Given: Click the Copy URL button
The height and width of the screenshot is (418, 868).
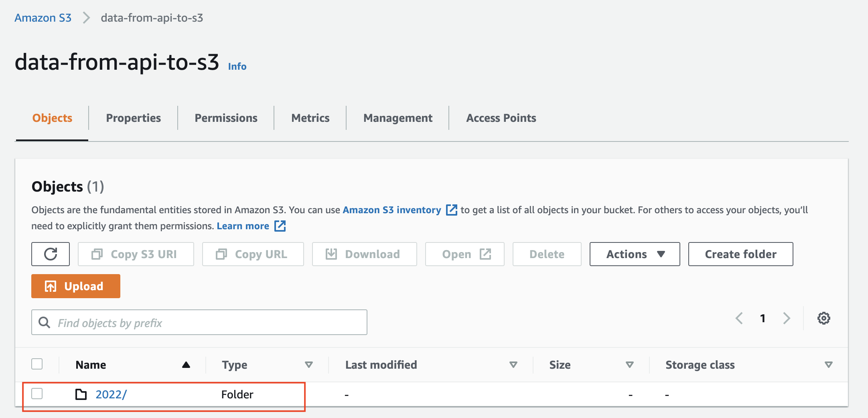Looking at the screenshot, I should [x=253, y=254].
